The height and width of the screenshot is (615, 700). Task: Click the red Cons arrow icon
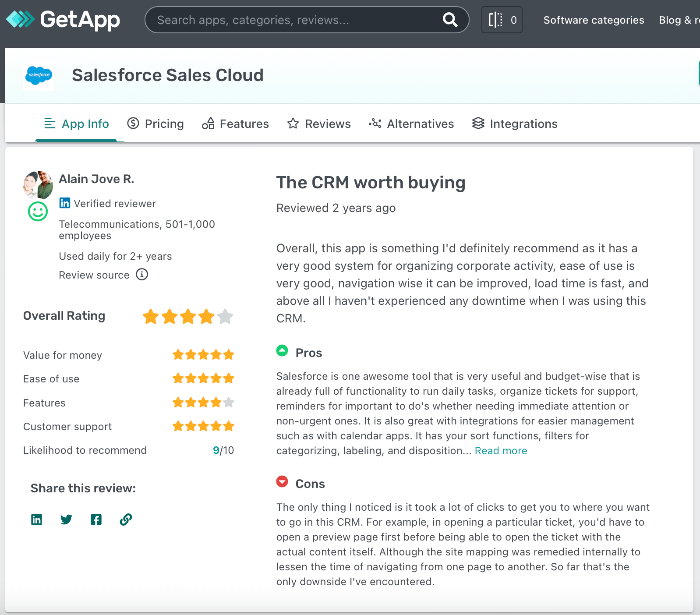[282, 481]
